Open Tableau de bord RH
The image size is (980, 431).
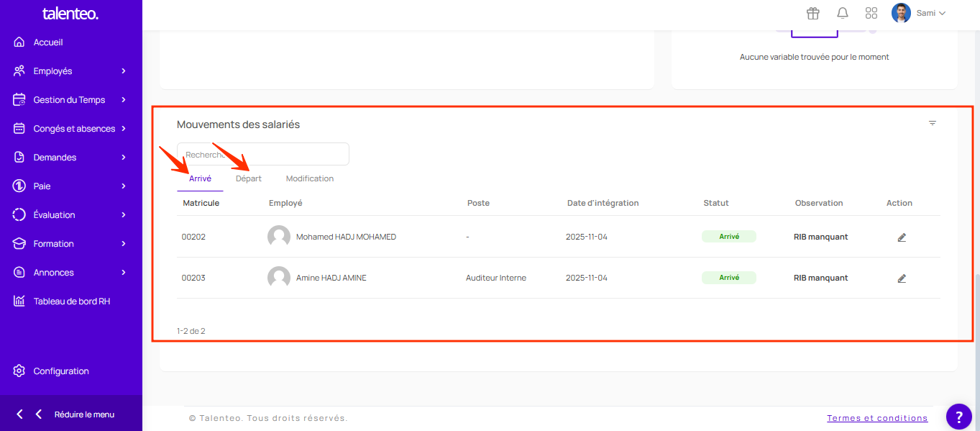point(71,301)
